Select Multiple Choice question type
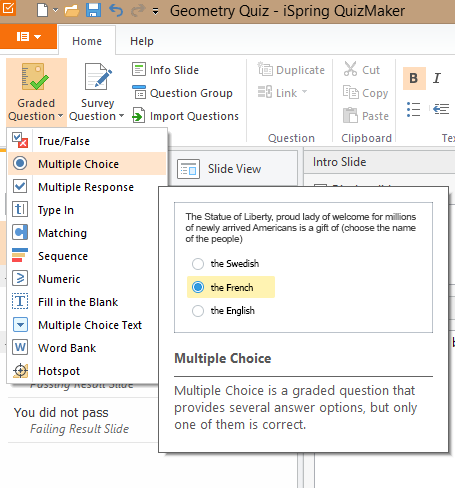Screen dimensions: 455x488 pyautogui.click(x=87, y=164)
